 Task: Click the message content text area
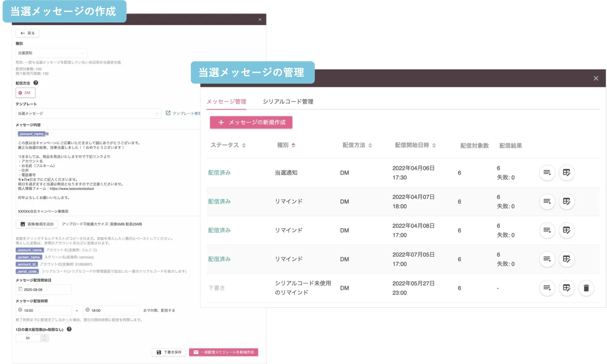tap(108, 172)
